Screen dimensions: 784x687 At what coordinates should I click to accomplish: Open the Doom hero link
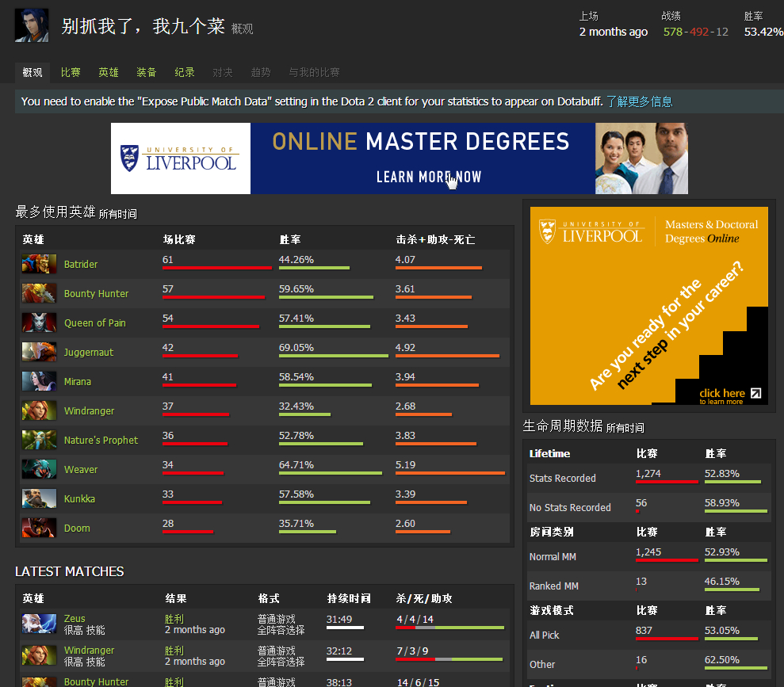[77, 528]
